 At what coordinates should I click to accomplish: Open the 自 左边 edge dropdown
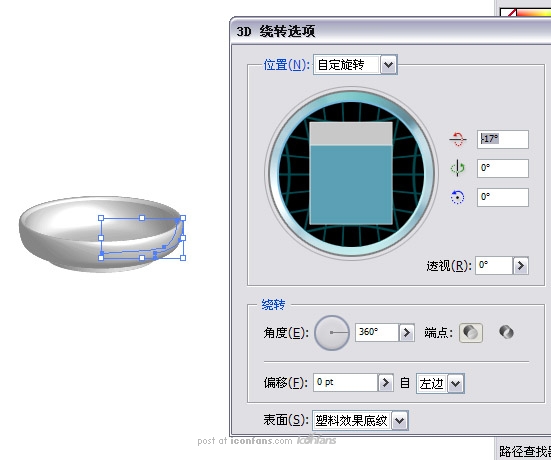click(x=455, y=383)
